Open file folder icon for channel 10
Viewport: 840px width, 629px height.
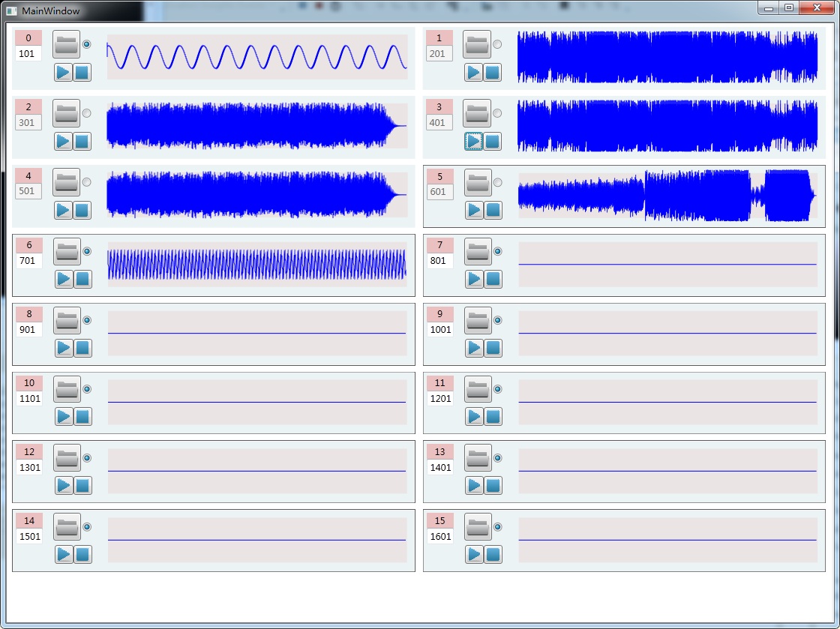pyautogui.click(x=67, y=389)
